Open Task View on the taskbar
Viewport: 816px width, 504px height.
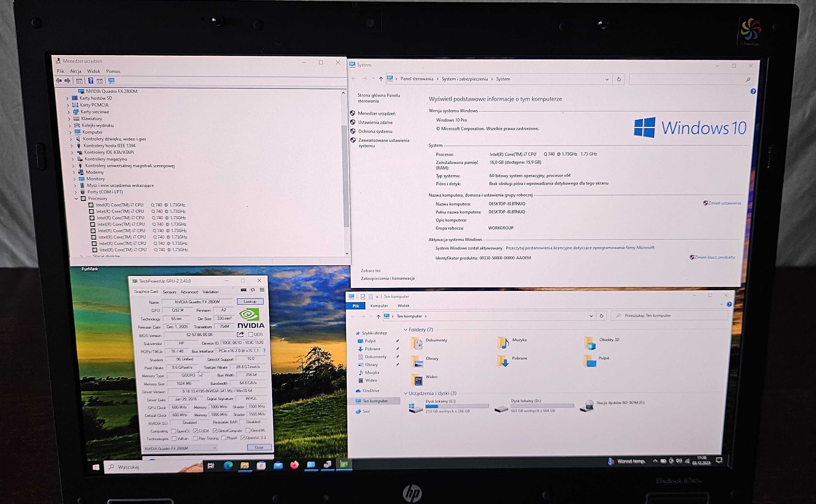coord(211,466)
